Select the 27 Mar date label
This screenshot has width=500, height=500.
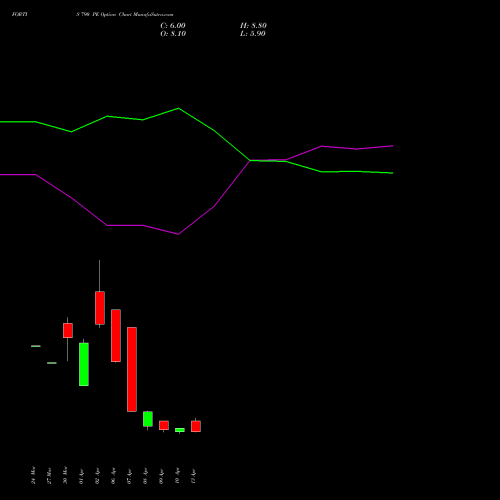coord(49,475)
